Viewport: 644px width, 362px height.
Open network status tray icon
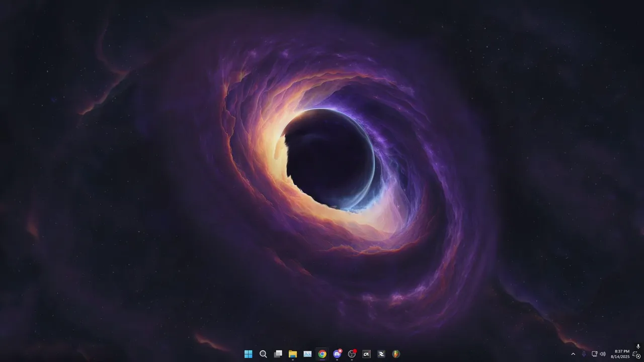tap(595, 354)
